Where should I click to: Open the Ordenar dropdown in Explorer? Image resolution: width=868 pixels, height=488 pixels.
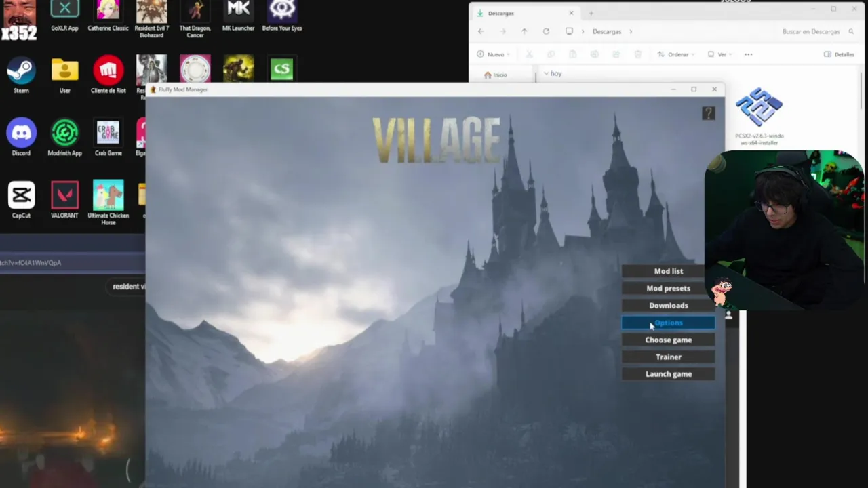click(x=675, y=54)
